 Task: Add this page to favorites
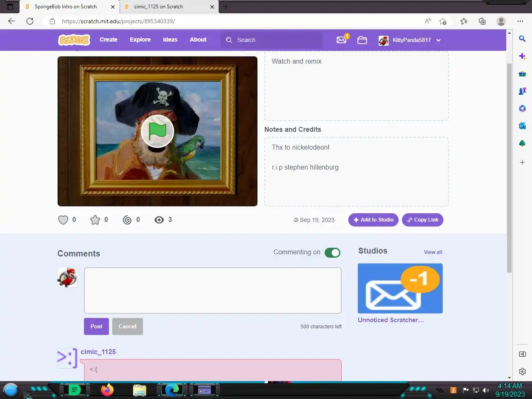(x=443, y=21)
